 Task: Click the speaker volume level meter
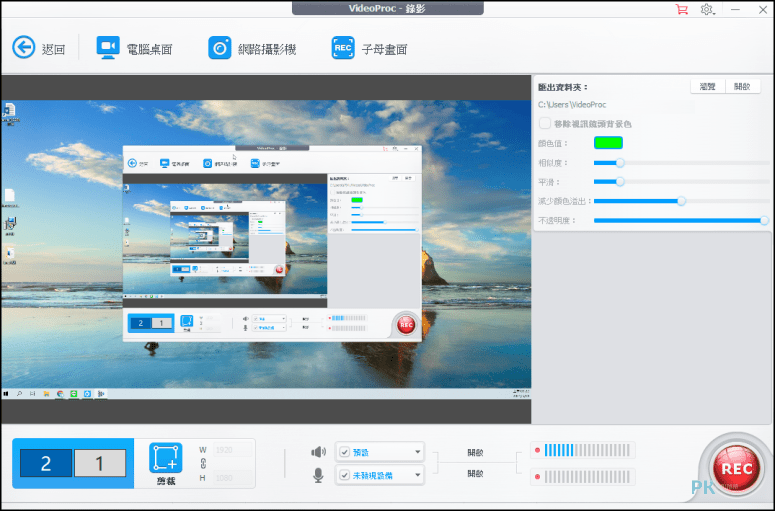coord(583,450)
